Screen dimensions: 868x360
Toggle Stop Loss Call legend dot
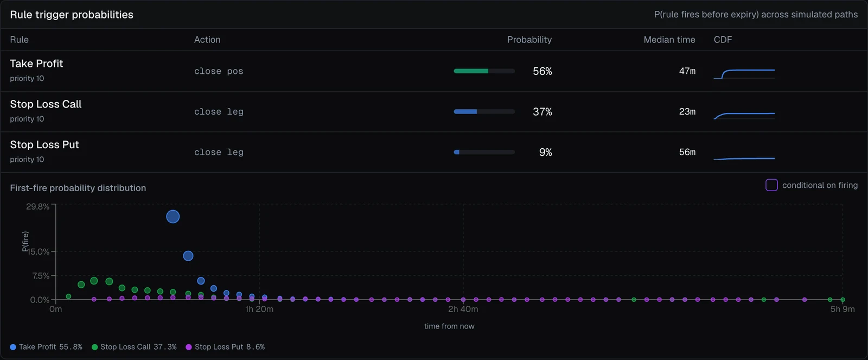tap(95, 347)
